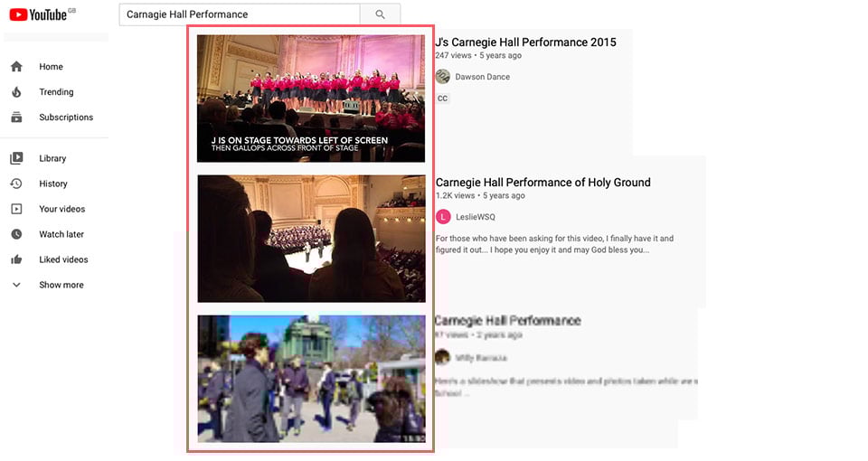The height and width of the screenshot is (461, 868).
Task: Click the YouTube logo
Action: tap(38, 14)
